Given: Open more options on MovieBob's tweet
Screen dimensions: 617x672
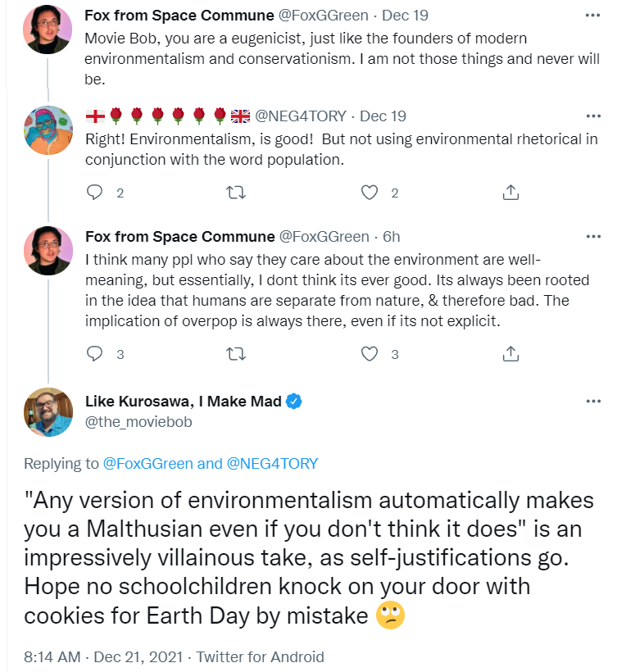Looking at the screenshot, I should click(593, 402).
